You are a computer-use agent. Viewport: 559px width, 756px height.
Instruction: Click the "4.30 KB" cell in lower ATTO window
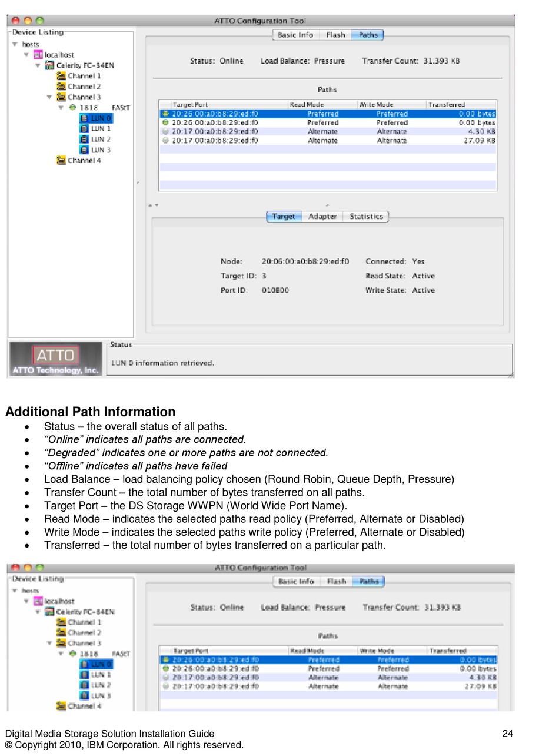click(483, 678)
